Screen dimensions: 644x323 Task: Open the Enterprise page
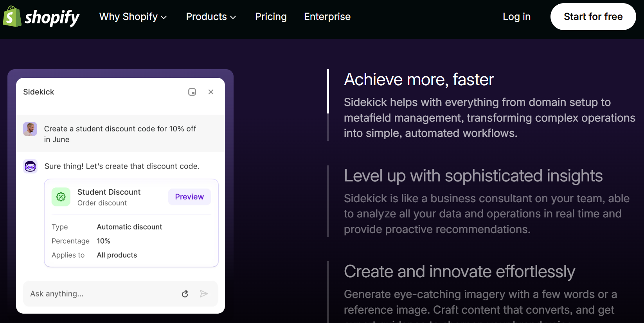pos(327,16)
